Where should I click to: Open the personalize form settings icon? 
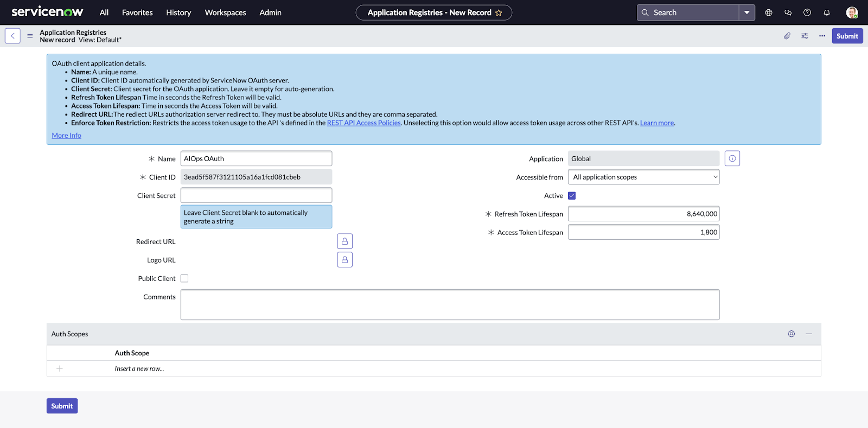pos(805,36)
